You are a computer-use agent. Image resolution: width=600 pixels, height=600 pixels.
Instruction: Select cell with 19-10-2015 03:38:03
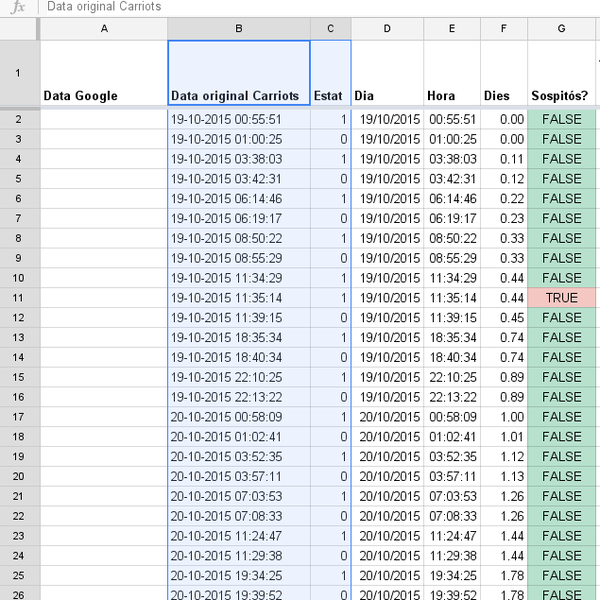(238, 159)
